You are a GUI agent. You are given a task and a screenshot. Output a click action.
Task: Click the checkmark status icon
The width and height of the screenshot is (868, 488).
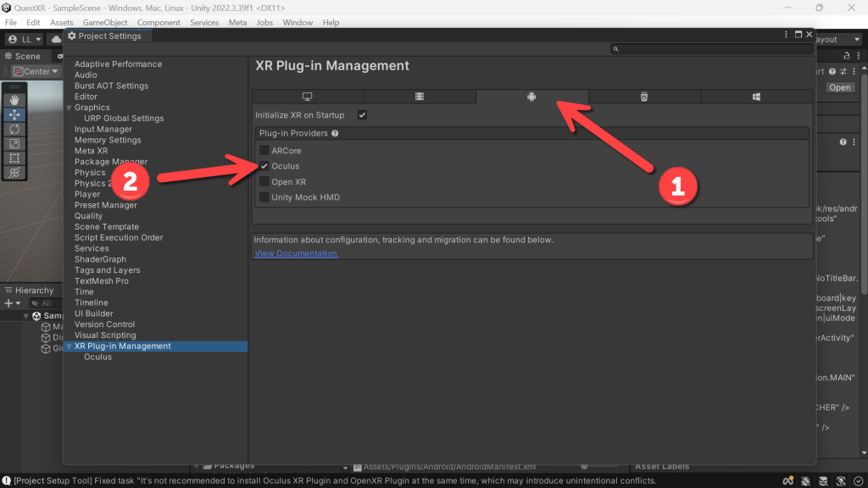tap(859, 481)
